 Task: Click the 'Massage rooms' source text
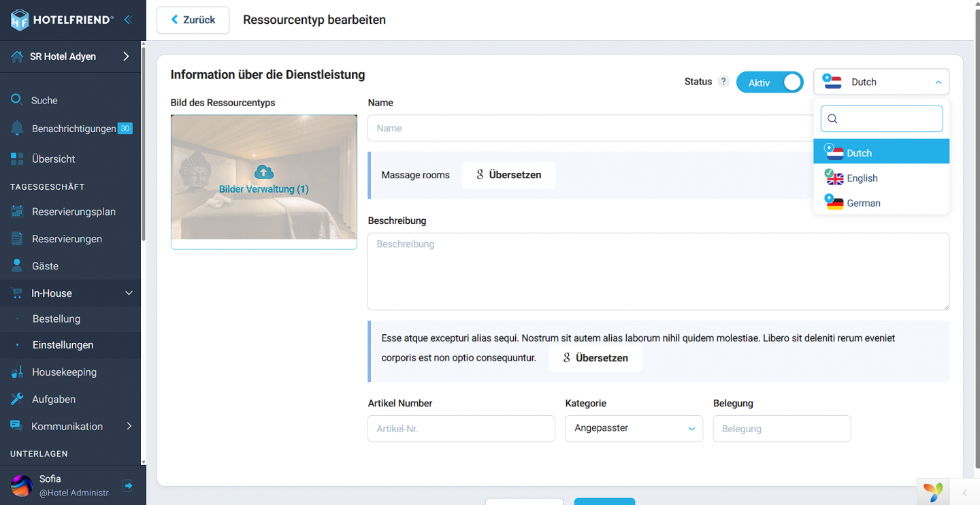click(x=415, y=175)
